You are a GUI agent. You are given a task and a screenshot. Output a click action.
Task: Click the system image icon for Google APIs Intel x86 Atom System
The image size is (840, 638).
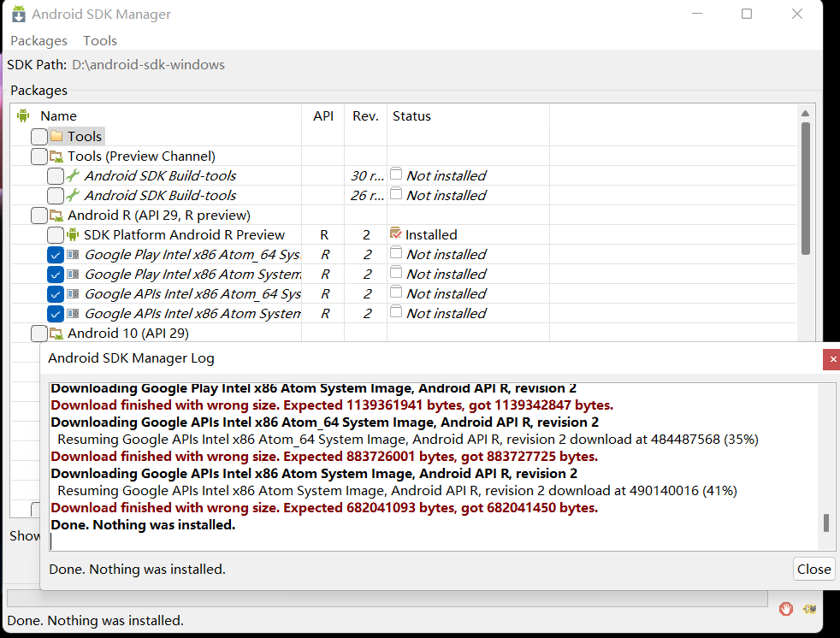point(73,313)
